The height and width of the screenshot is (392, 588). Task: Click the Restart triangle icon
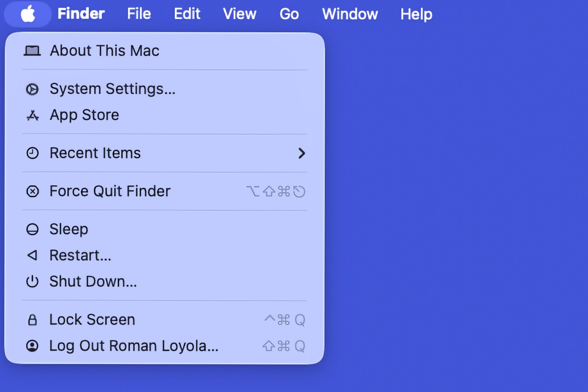click(32, 255)
